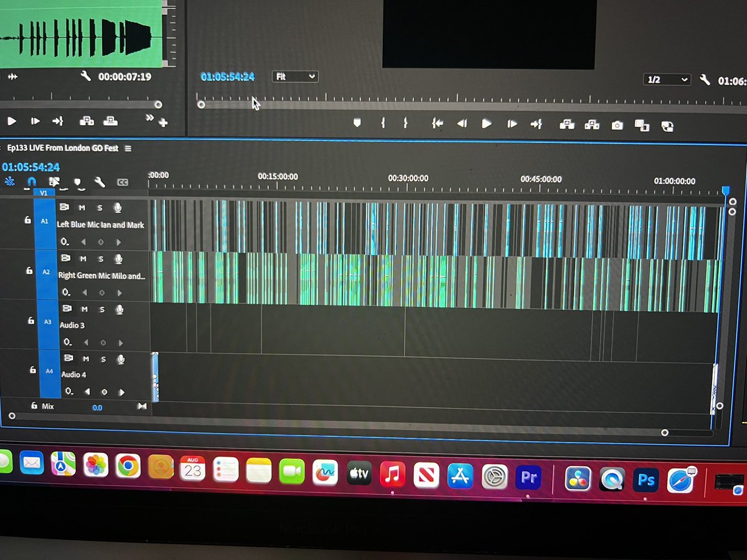Solo track A2 Right Green Mic
The width and height of the screenshot is (747, 560).
tap(100, 259)
